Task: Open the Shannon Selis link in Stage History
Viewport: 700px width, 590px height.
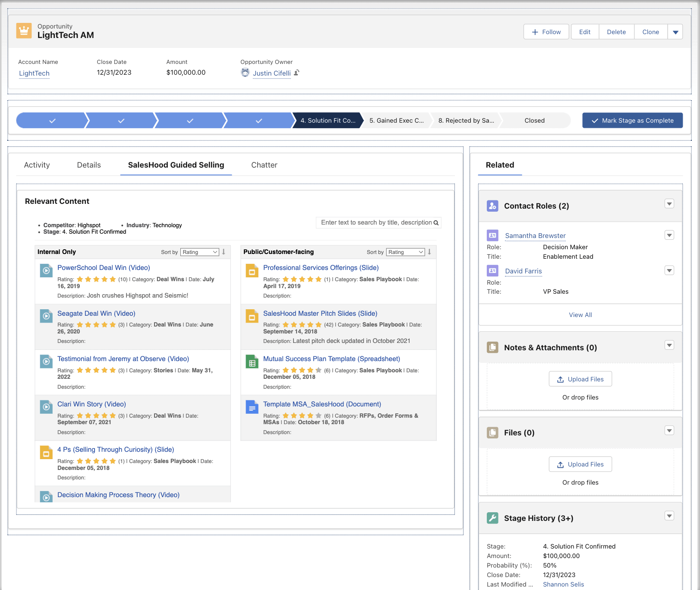Action: (563, 584)
